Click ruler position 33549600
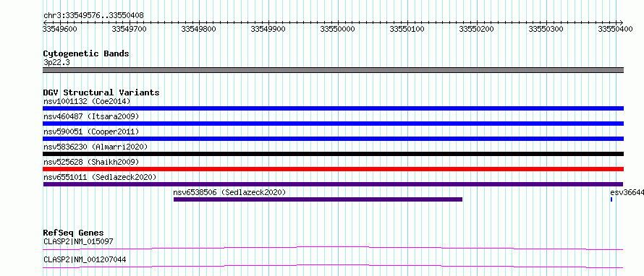The height and width of the screenshot is (276, 644). click(x=59, y=29)
